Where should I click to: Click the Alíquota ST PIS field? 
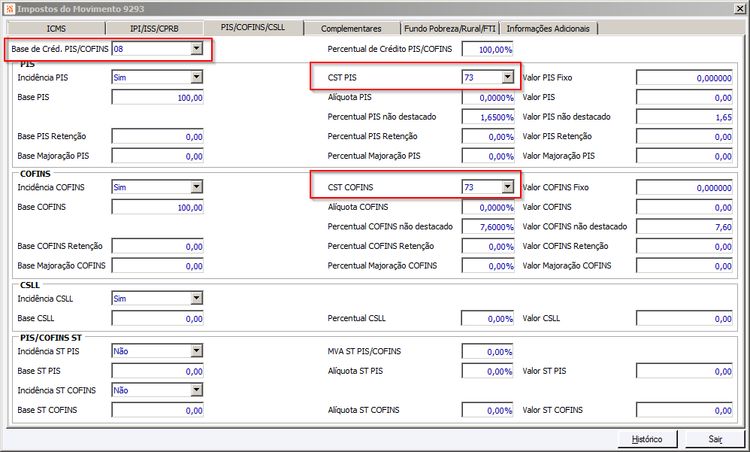tap(487, 371)
